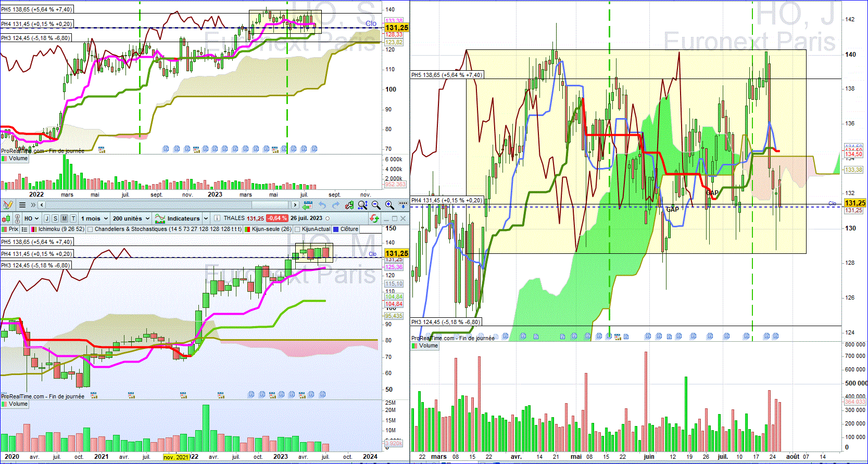Click the chain link icon
The image size is (868, 464).
17,218
